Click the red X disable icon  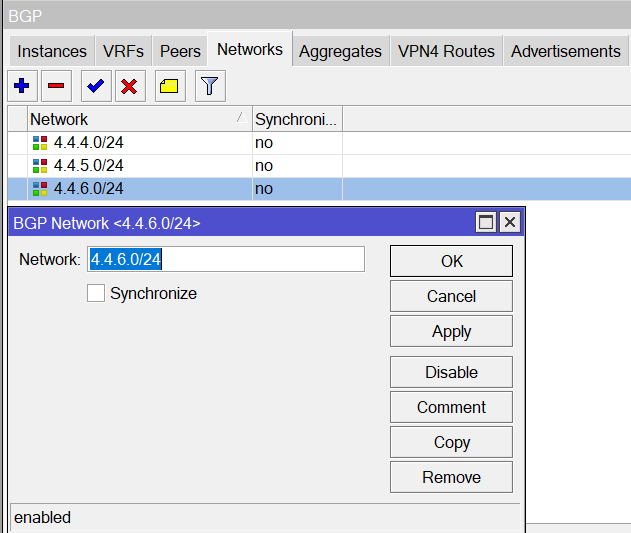pyautogui.click(x=129, y=86)
